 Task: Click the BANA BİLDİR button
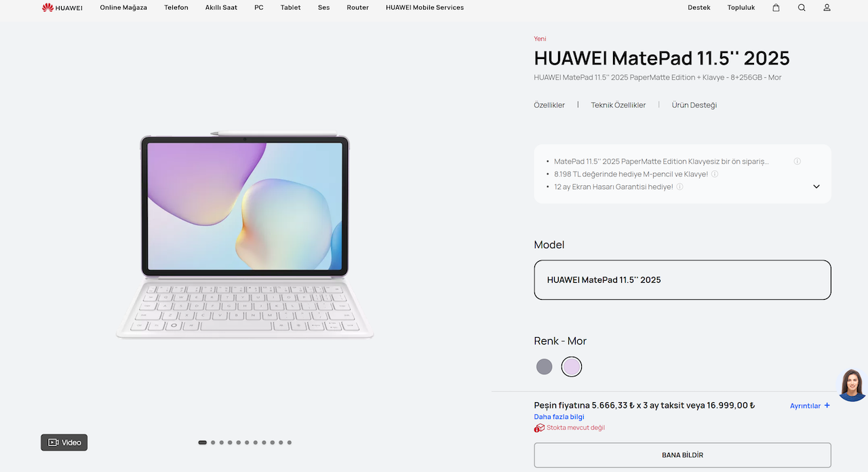tap(682, 455)
